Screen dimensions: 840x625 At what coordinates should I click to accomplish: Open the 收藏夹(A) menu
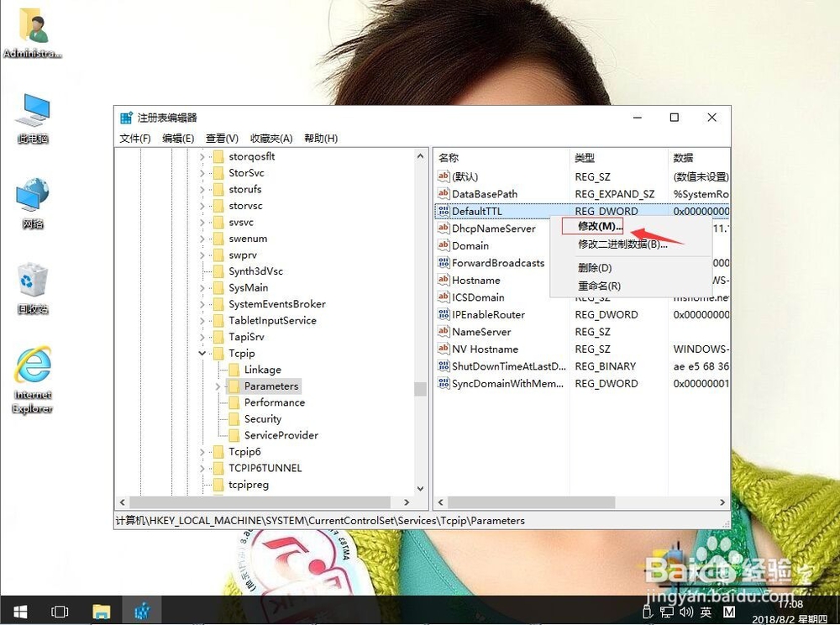click(x=271, y=138)
